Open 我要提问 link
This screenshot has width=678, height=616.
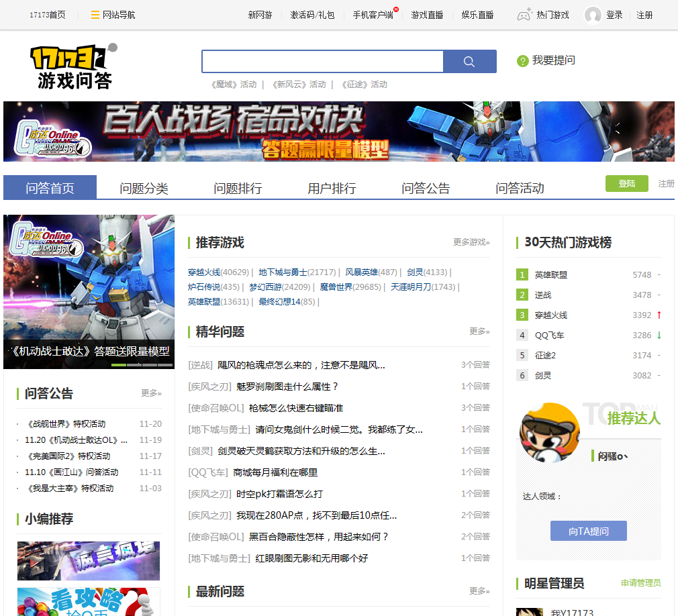pyautogui.click(x=553, y=60)
